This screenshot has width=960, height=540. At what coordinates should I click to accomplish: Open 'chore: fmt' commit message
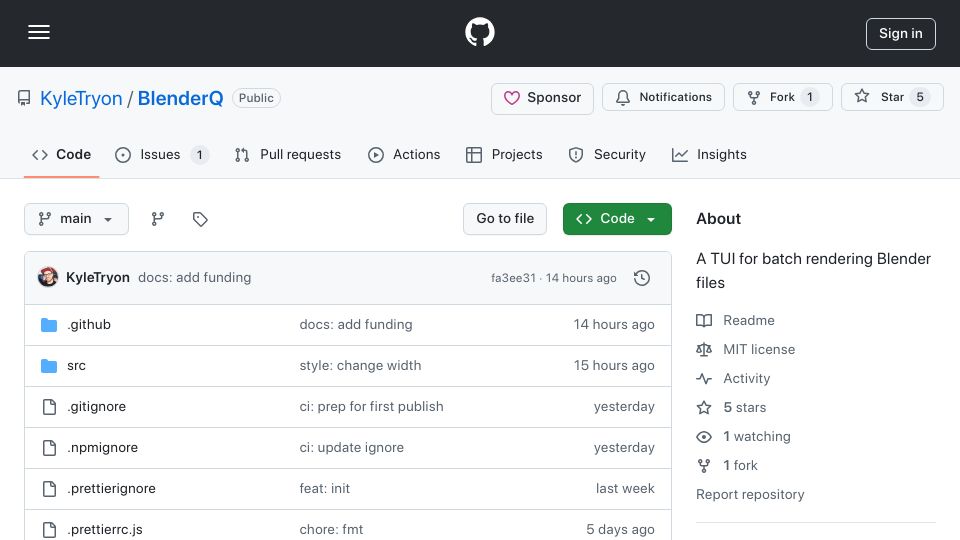[x=331, y=530]
